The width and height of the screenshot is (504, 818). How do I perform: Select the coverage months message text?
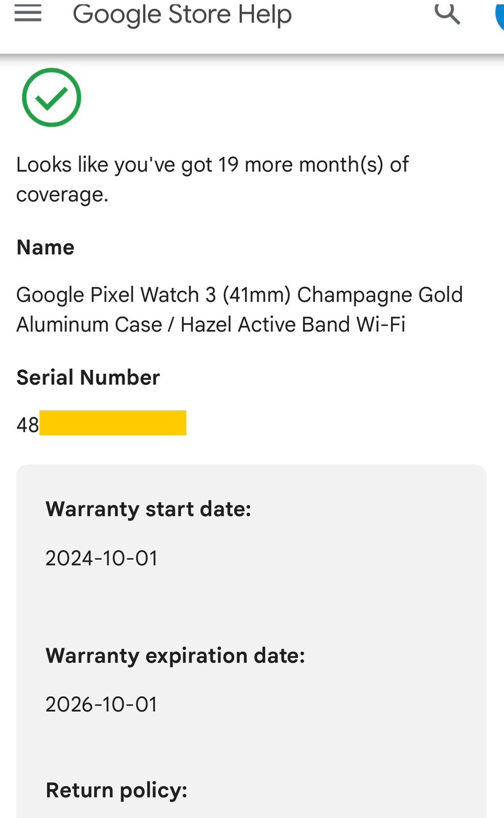coord(212,179)
